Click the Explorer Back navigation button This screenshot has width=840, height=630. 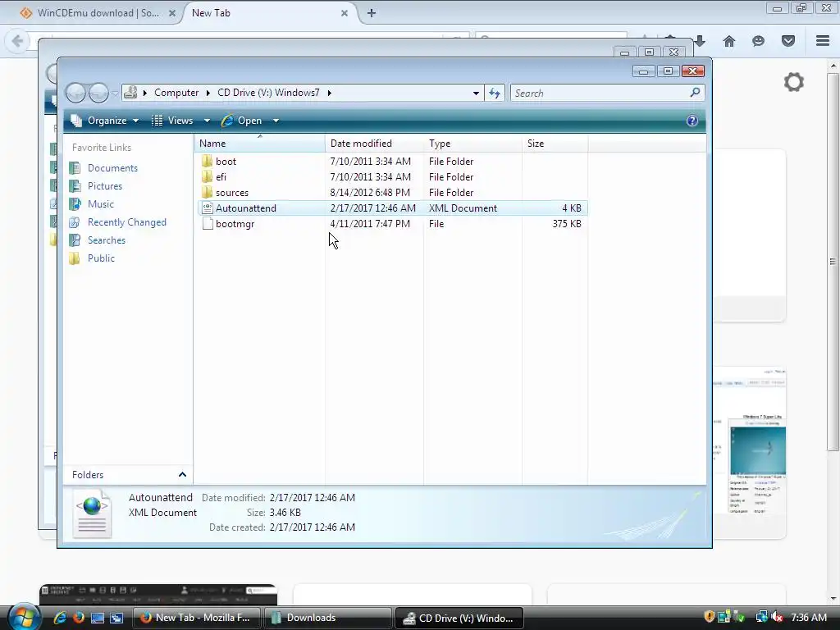pyautogui.click(x=75, y=94)
